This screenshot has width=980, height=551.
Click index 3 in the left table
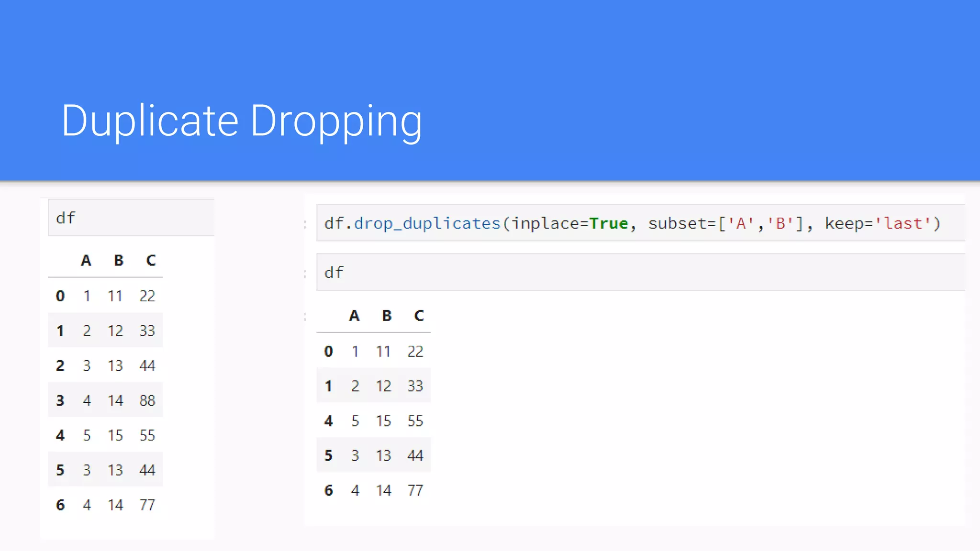pyautogui.click(x=60, y=401)
